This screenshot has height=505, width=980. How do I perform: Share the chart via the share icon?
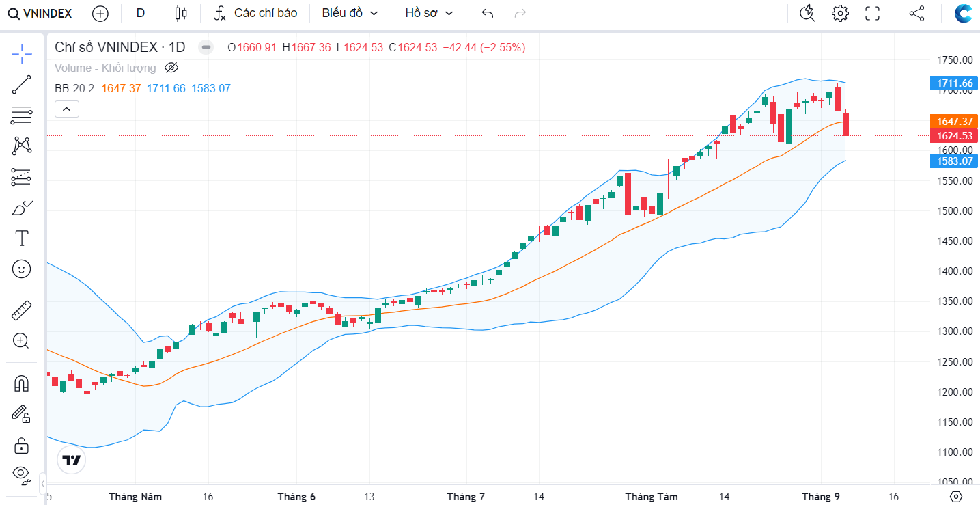click(x=917, y=13)
